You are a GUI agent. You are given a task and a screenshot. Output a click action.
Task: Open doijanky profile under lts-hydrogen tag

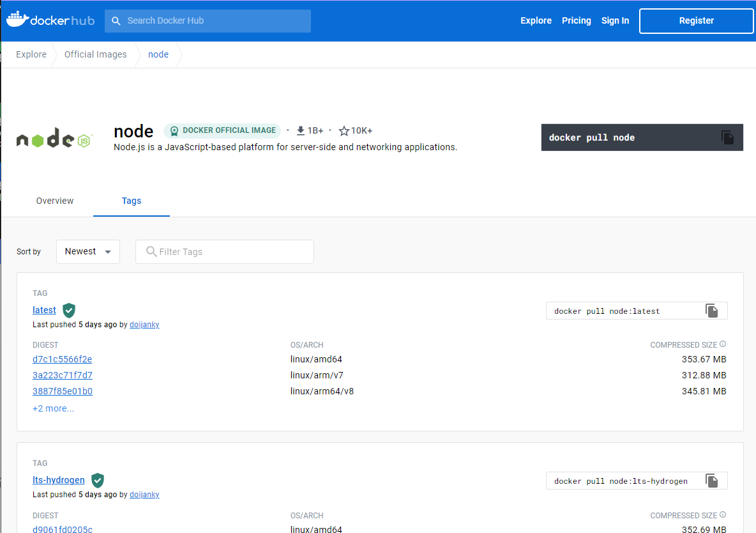pyautogui.click(x=144, y=495)
